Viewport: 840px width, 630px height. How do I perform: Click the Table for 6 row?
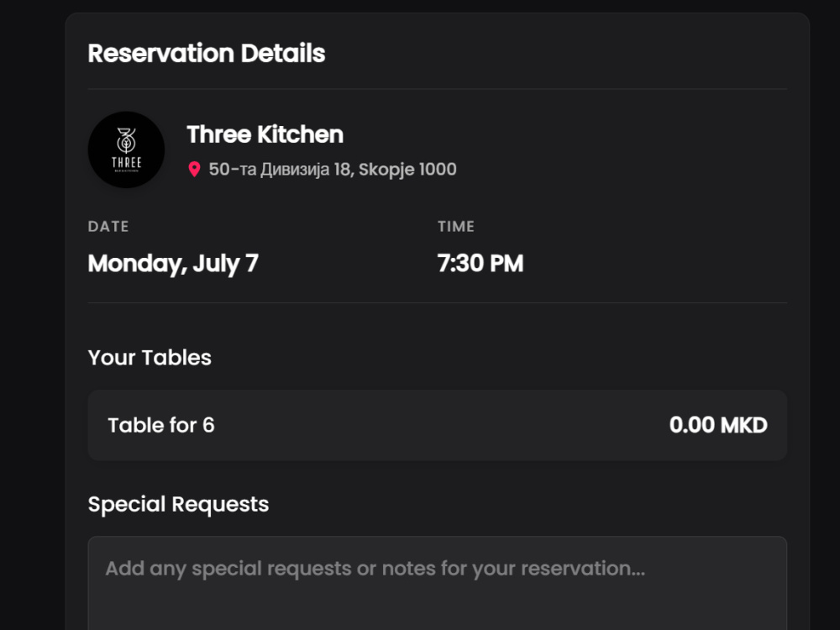coord(437,425)
